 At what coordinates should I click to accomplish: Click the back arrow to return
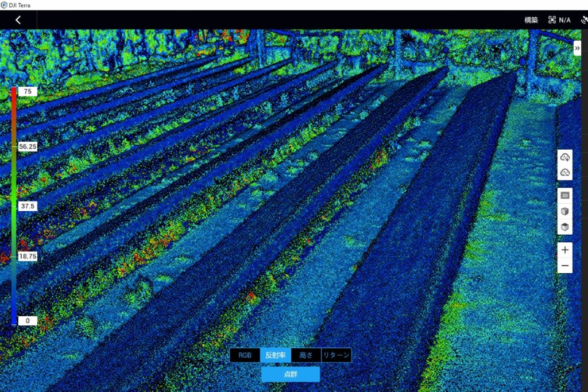click(17, 20)
